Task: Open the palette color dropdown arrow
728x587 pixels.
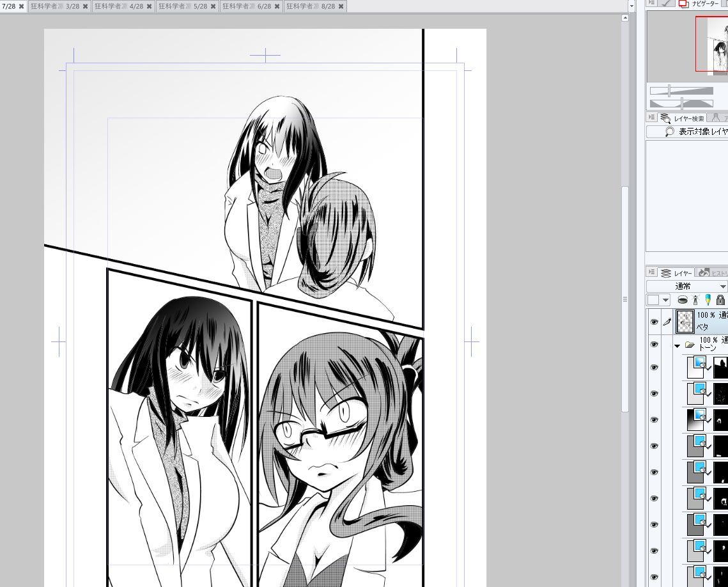Action: tap(666, 300)
